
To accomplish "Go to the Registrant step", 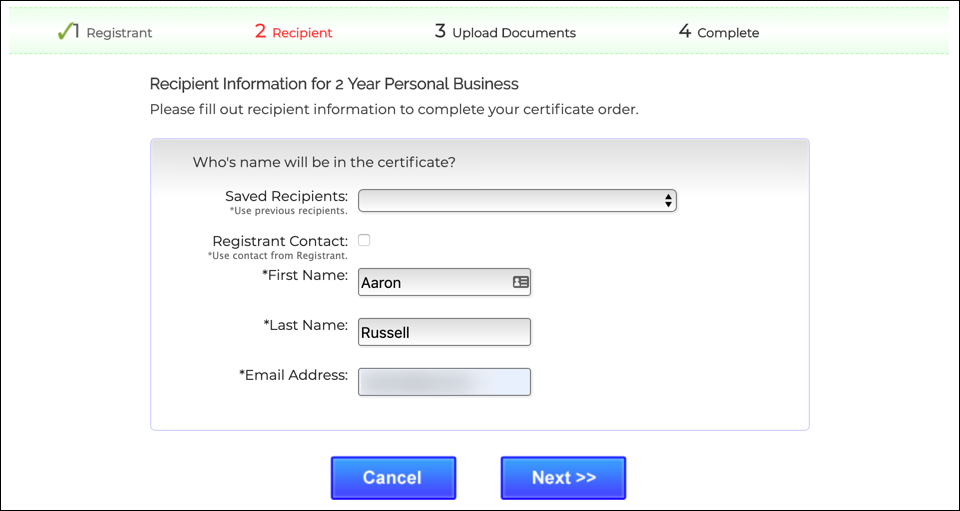I will pyautogui.click(x=119, y=33).
